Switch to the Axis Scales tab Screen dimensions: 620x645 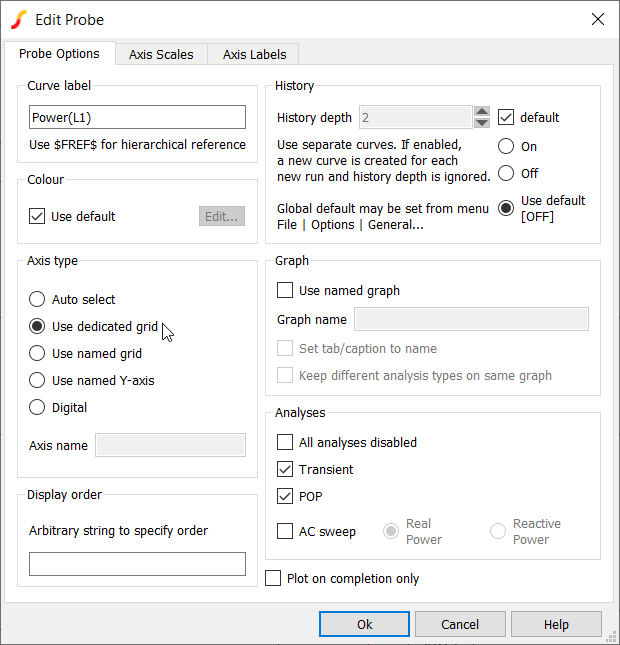coord(161,55)
